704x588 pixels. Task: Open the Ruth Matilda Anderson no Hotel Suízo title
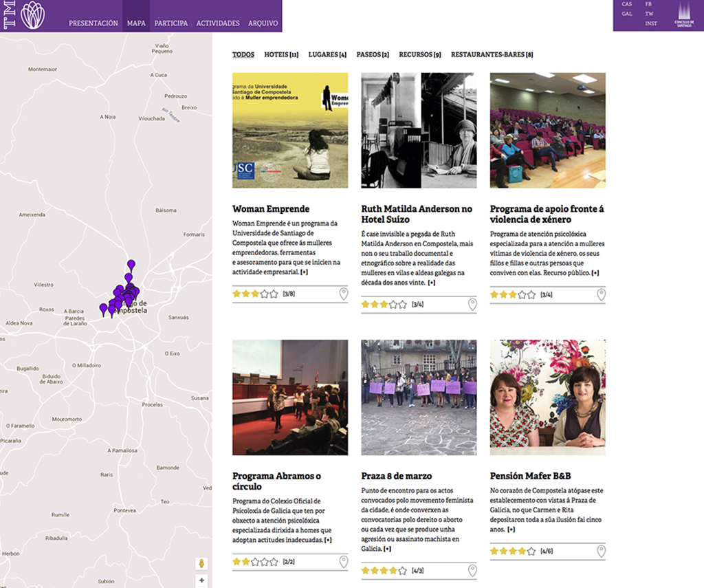417,214
